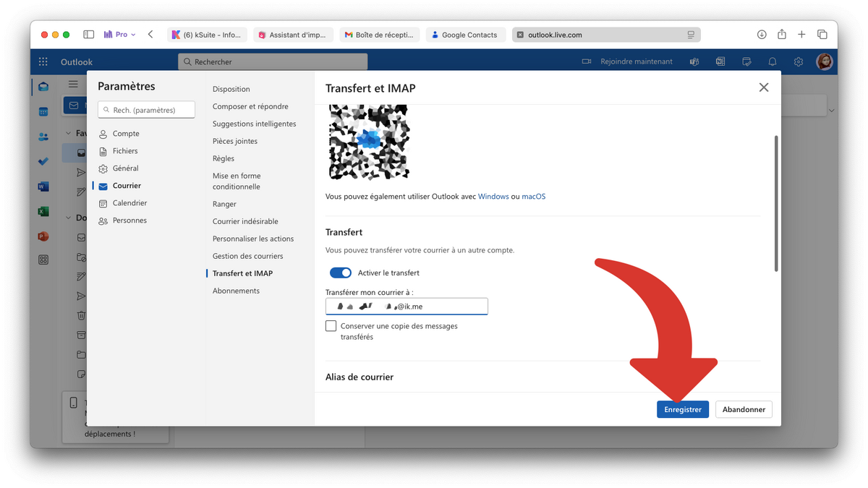This screenshot has height=488, width=868.
Task: Open the OneNote feed icon in header
Action: [720, 61]
